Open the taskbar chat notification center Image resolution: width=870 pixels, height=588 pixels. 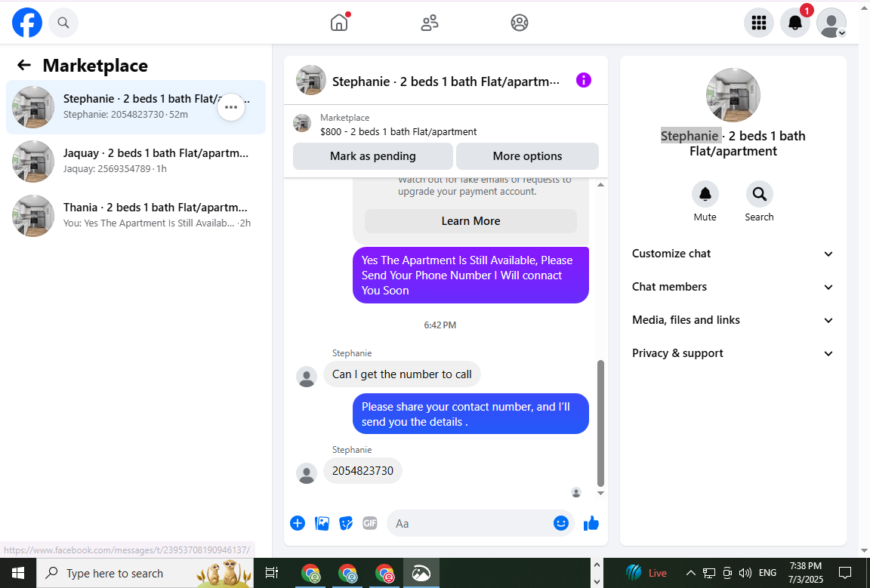pos(844,573)
